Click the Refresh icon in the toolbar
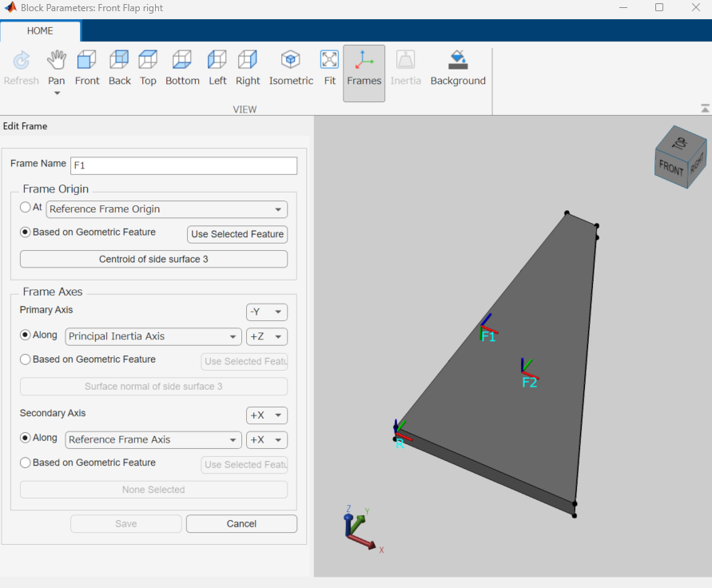 pyautogui.click(x=21, y=68)
